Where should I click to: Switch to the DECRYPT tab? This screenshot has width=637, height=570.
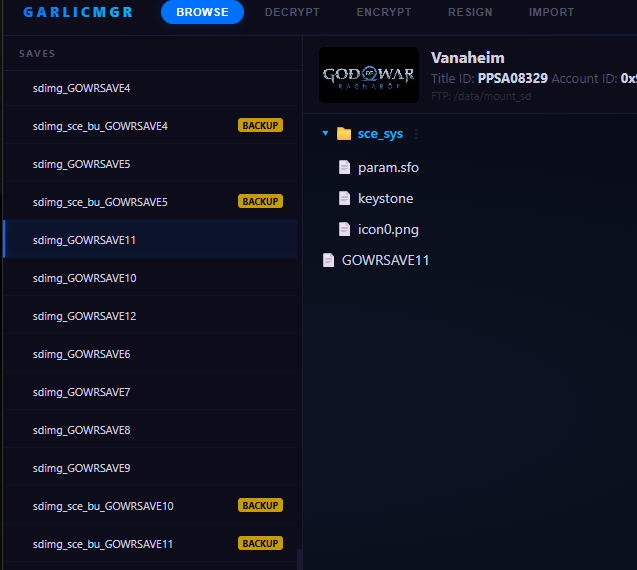coord(292,12)
